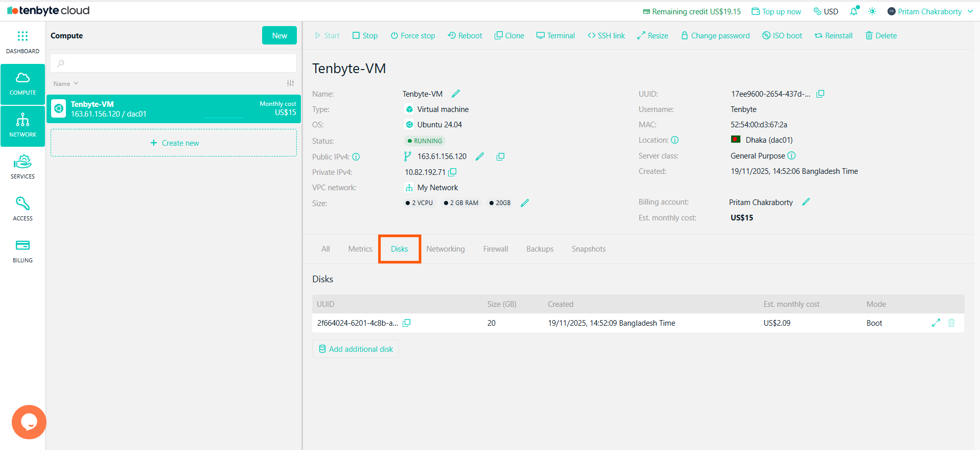Click the boot disk delete trash icon
This screenshot has height=450, width=980.
951,323
